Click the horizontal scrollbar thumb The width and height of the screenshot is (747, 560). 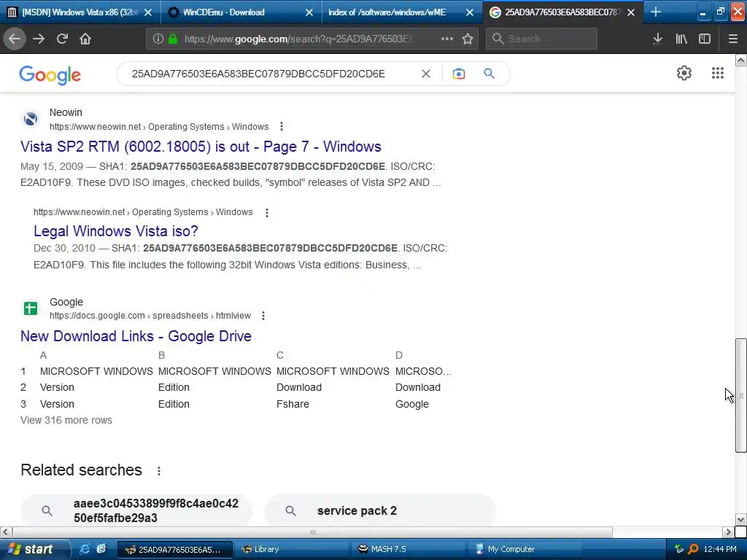tap(312, 532)
